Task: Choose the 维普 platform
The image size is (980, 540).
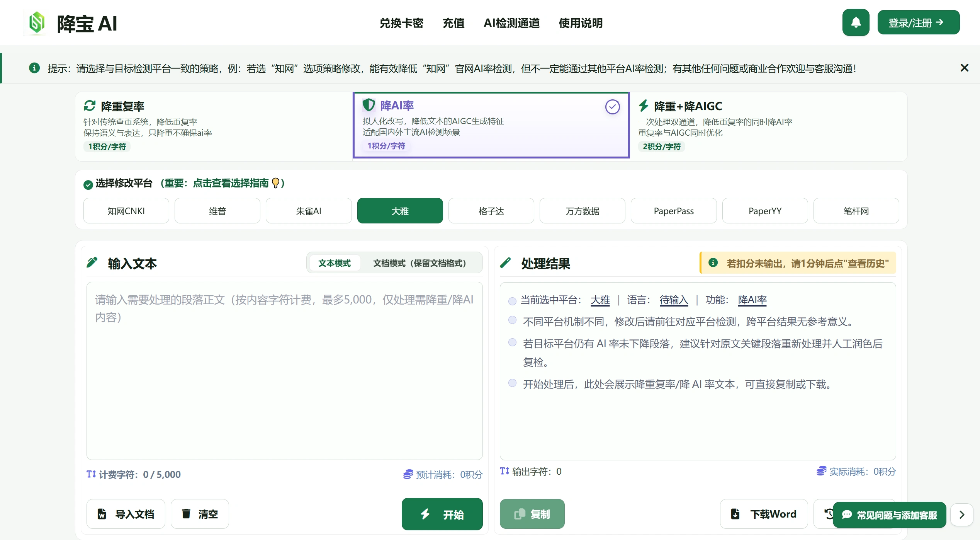Action: coord(217,211)
